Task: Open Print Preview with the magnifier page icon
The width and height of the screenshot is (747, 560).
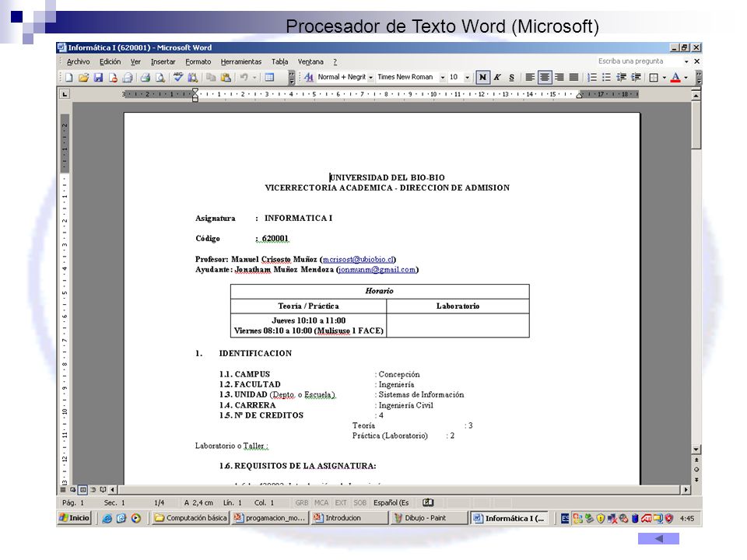Action: click(x=160, y=78)
